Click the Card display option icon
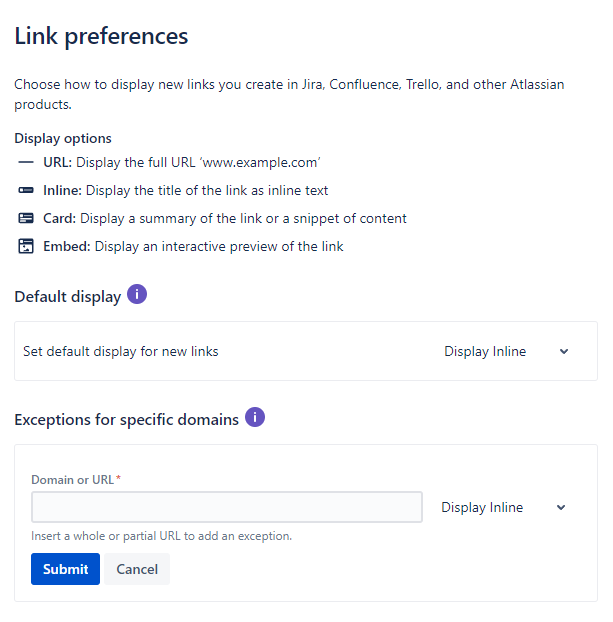The height and width of the screenshot is (622, 613). [26, 218]
